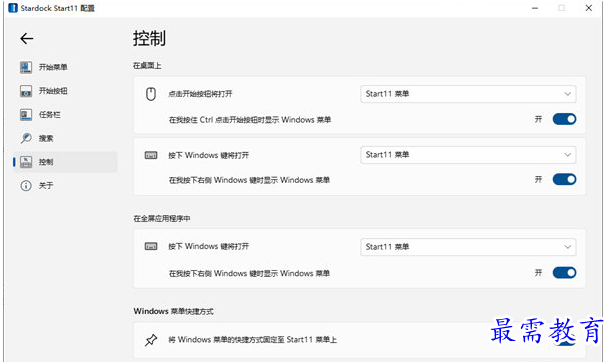612x362 pixels.
Task: Open desktop 按下 Windows 键将打开 dropdown
Action: click(x=468, y=155)
